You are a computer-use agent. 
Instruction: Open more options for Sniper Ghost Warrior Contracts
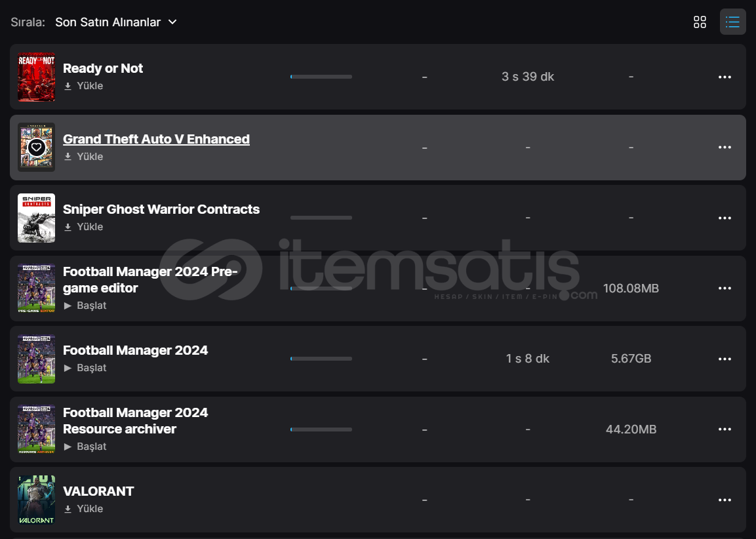click(725, 218)
